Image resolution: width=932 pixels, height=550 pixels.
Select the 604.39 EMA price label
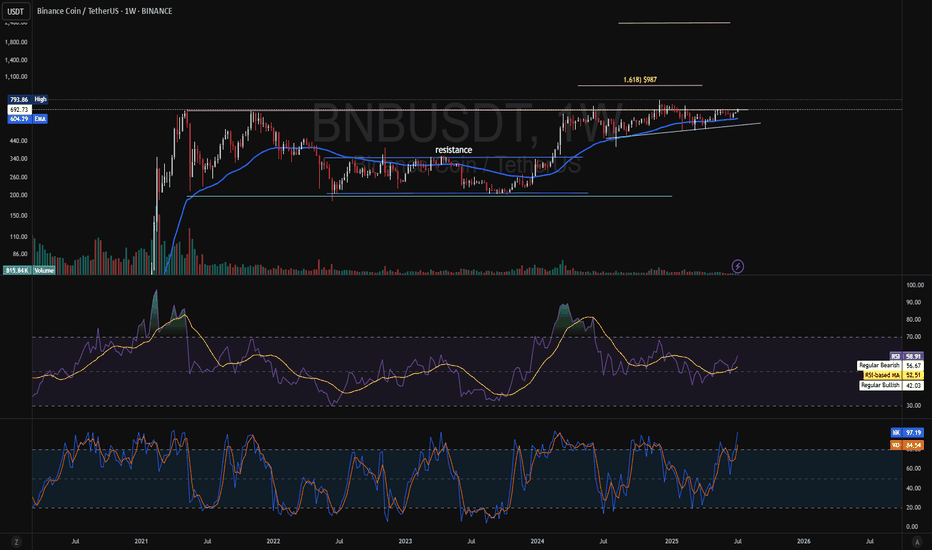tap(28, 119)
